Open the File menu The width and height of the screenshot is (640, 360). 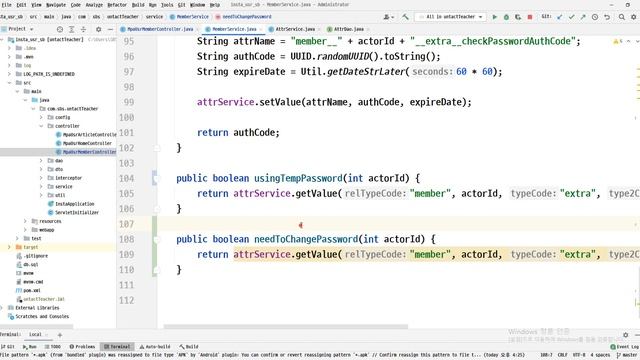click(x=7, y=5)
